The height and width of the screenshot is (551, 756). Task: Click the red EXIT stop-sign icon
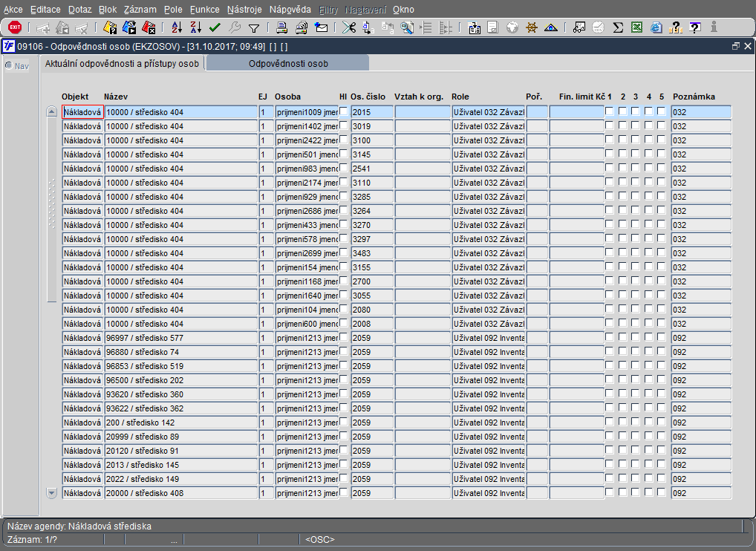pos(15,27)
